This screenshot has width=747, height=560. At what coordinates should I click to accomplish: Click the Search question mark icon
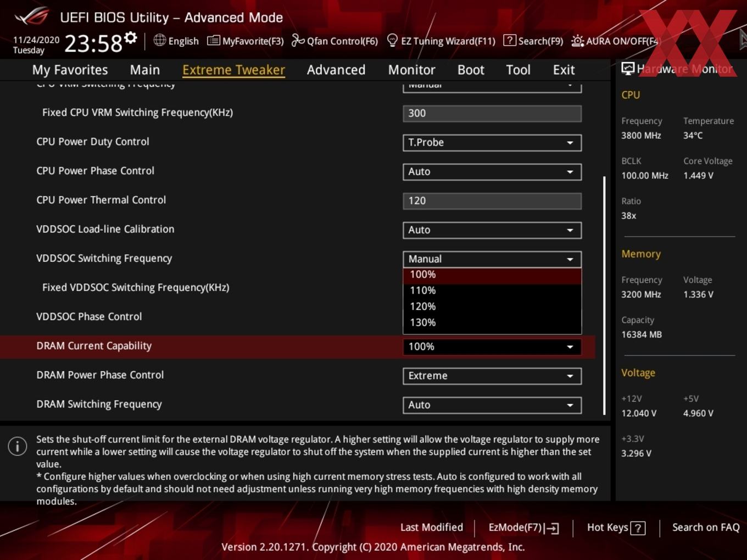pyautogui.click(x=510, y=40)
